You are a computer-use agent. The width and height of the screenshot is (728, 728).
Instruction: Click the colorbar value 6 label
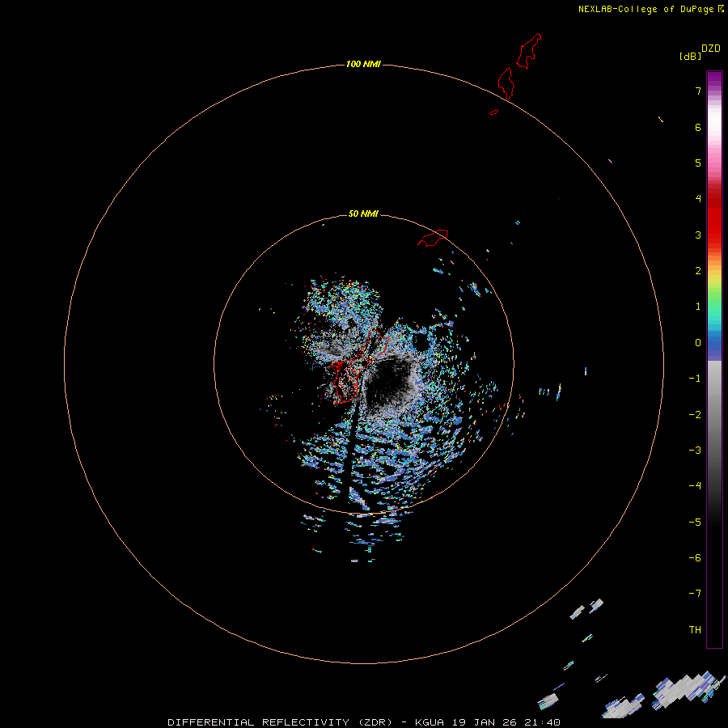point(698,127)
